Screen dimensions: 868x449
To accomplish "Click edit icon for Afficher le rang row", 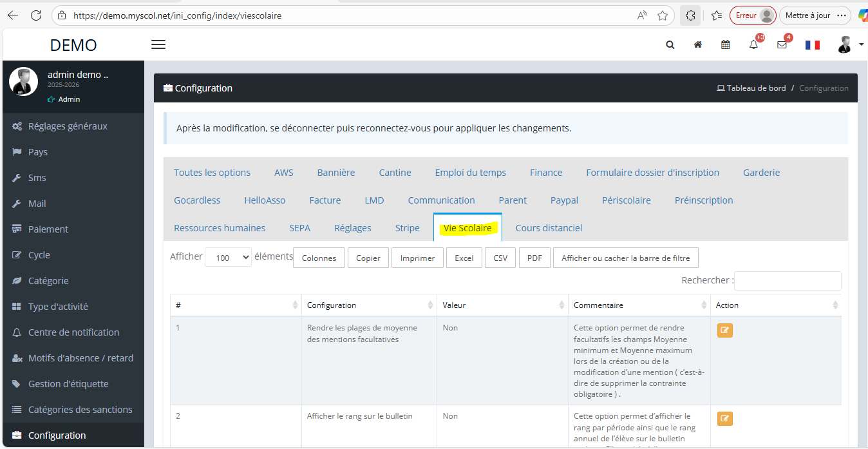I will (x=724, y=419).
